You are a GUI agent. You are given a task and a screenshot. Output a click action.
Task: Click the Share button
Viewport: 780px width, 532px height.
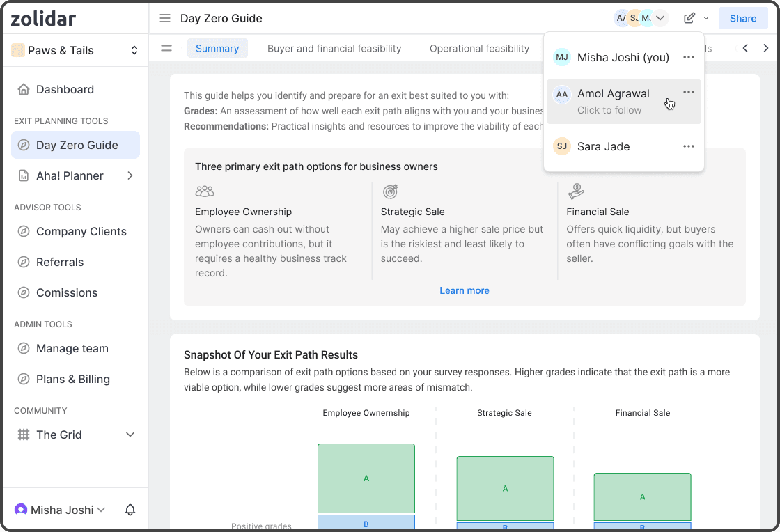(x=743, y=19)
